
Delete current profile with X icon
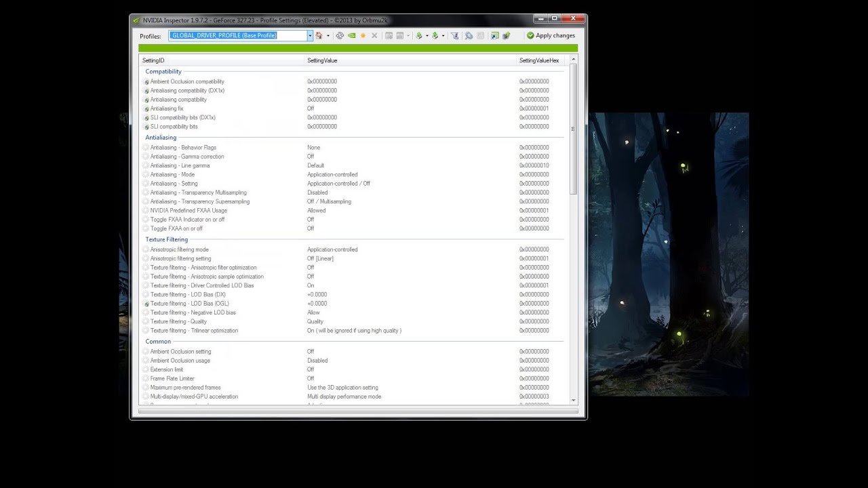[374, 35]
